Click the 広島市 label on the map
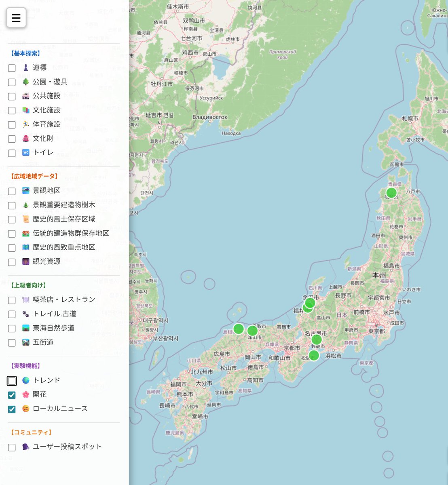The image size is (448, 485). [x=222, y=354]
